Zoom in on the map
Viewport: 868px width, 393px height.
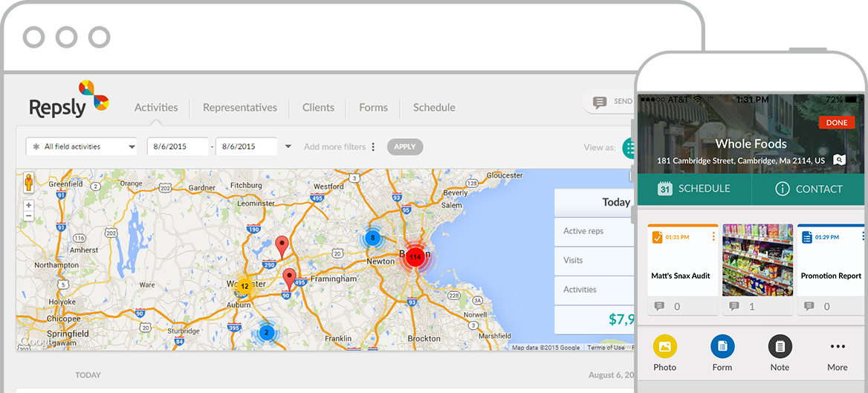coord(28,205)
